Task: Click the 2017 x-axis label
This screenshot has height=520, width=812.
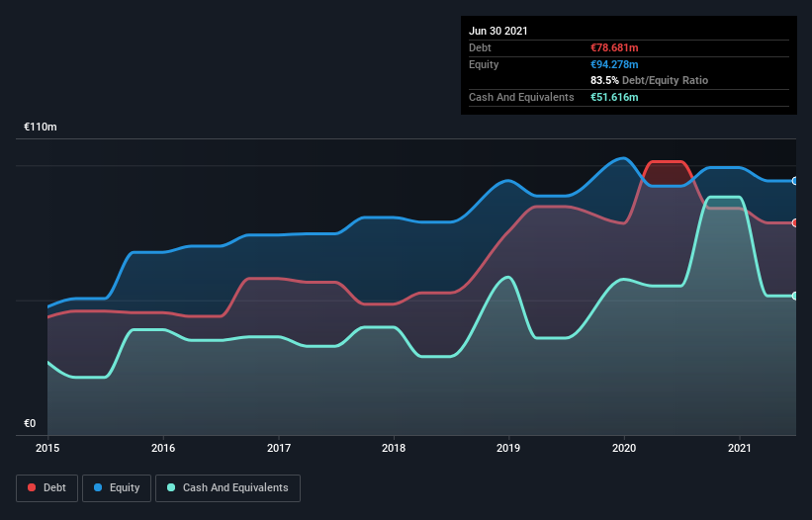Action: click(279, 448)
